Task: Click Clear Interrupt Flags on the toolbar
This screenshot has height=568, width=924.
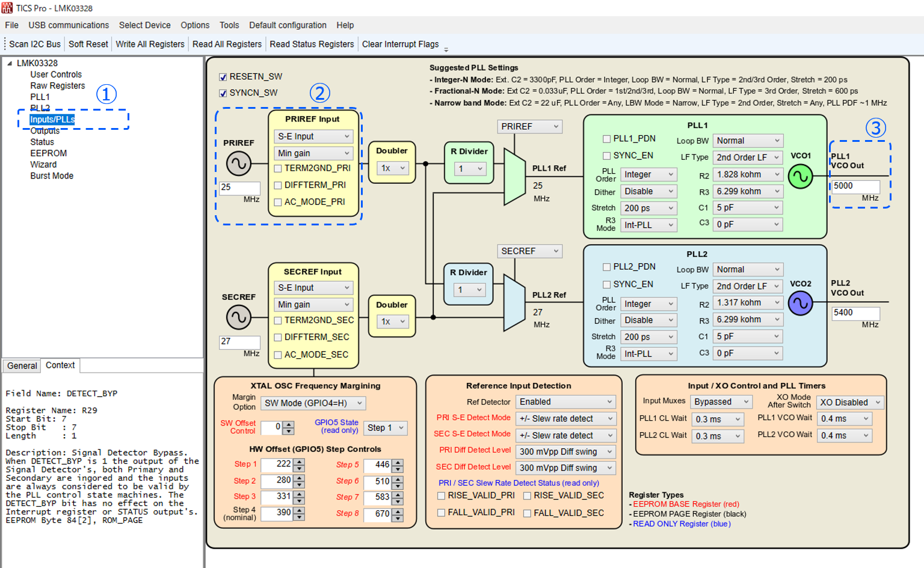Action: click(401, 43)
